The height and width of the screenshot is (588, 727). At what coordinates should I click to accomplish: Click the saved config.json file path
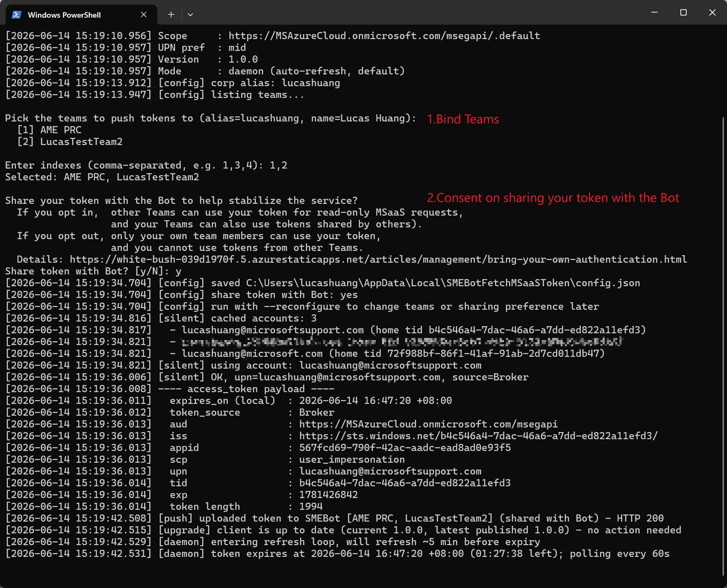coord(443,283)
